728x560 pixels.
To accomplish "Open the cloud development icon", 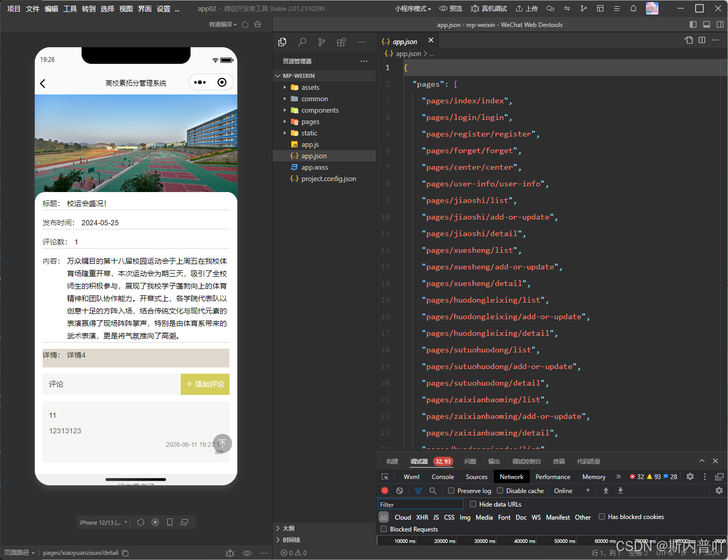I will coord(550,8).
